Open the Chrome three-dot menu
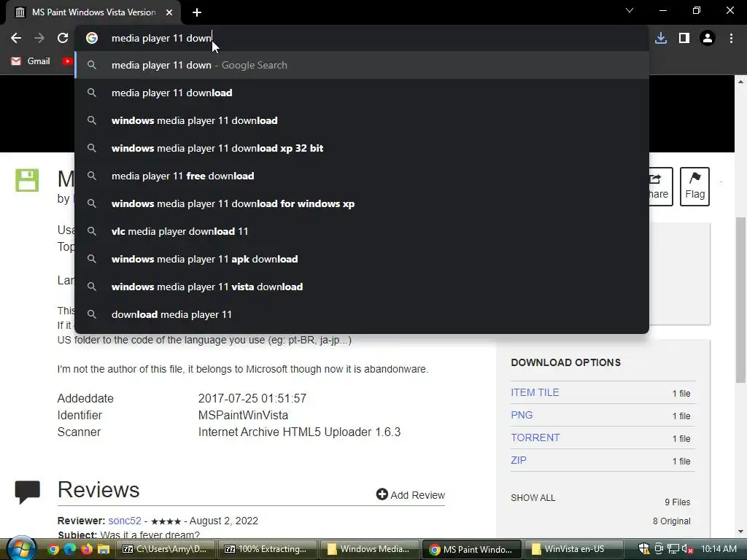The image size is (747, 560). [731, 38]
